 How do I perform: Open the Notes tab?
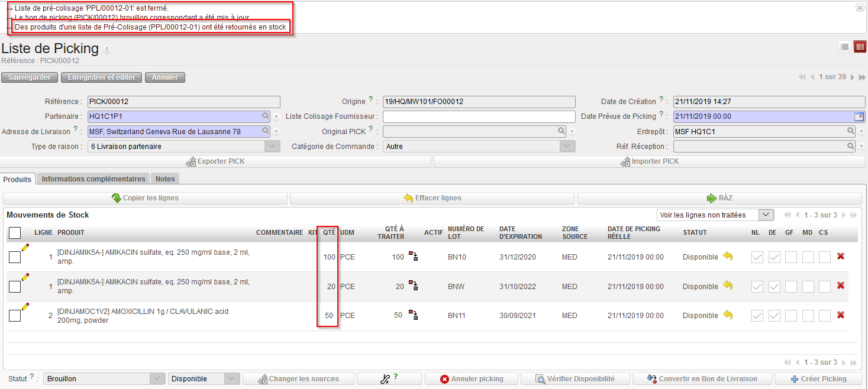[x=165, y=179]
